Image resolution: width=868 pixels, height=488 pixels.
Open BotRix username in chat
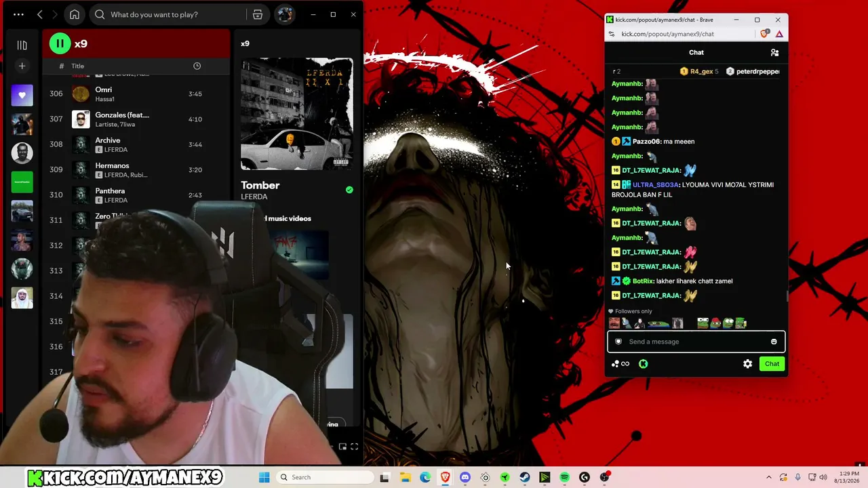click(x=643, y=281)
